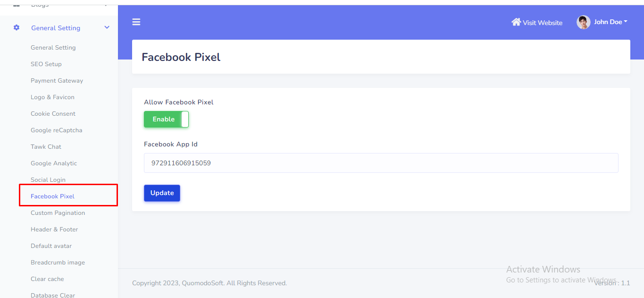Click the hamburger menu icon

pyautogui.click(x=136, y=22)
